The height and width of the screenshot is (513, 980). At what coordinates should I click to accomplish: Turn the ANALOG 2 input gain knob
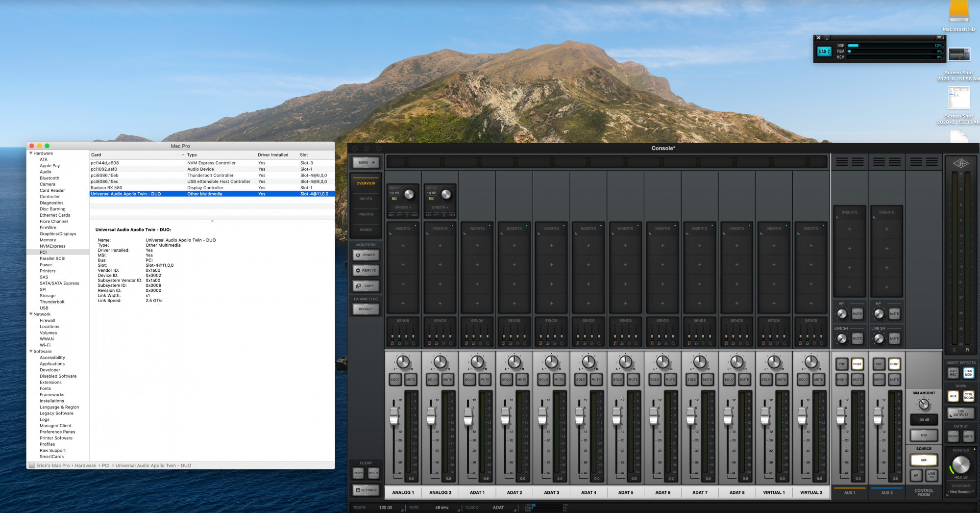pos(446,195)
